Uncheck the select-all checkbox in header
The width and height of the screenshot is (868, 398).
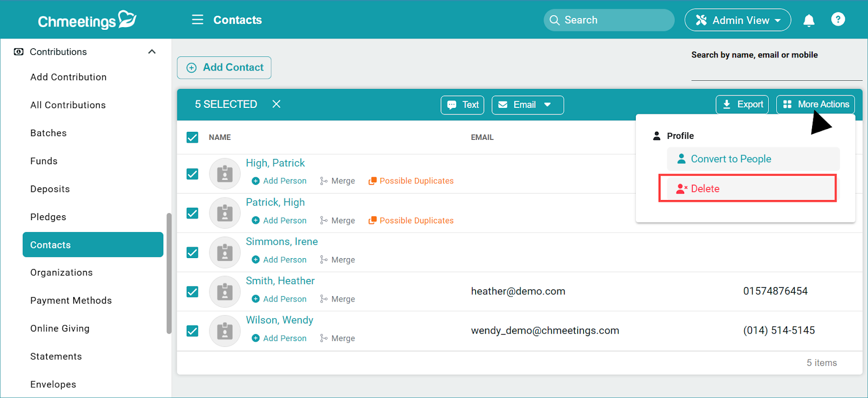pos(193,137)
